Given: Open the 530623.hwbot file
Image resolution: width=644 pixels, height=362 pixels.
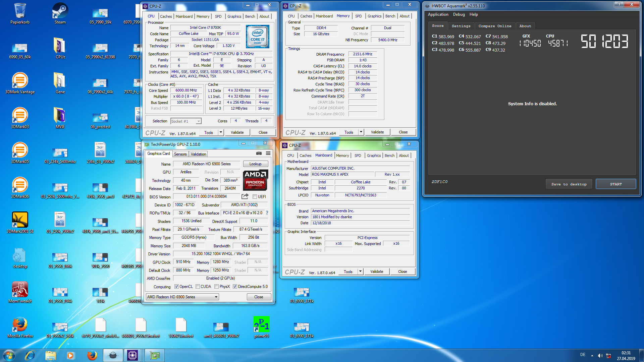Looking at the screenshot, I should click(x=181, y=327).
